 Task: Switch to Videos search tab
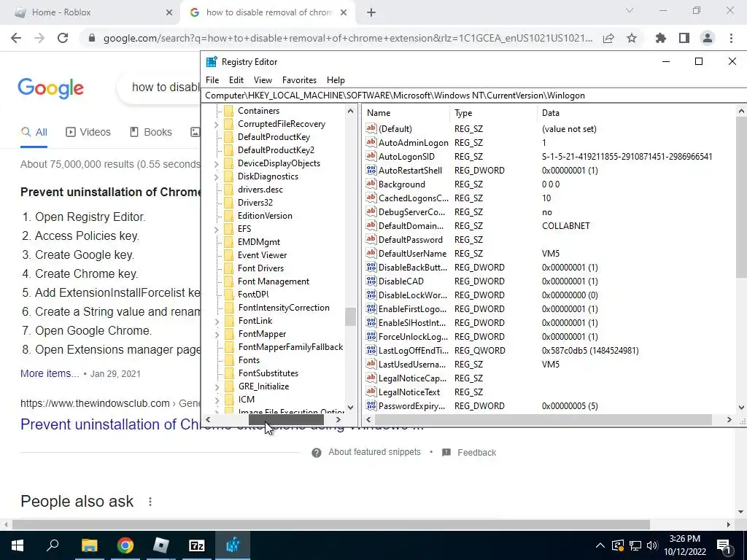click(88, 132)
